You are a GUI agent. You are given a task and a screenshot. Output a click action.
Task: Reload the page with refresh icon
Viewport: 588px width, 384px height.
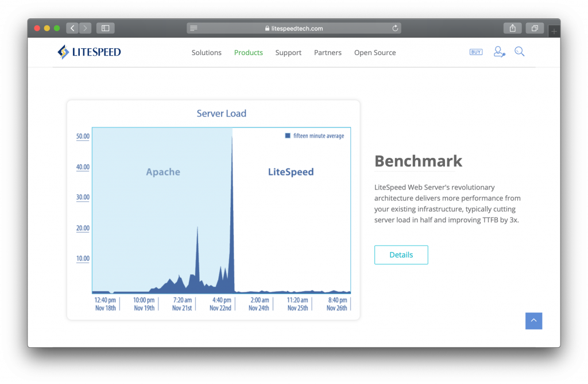point(395,28)
